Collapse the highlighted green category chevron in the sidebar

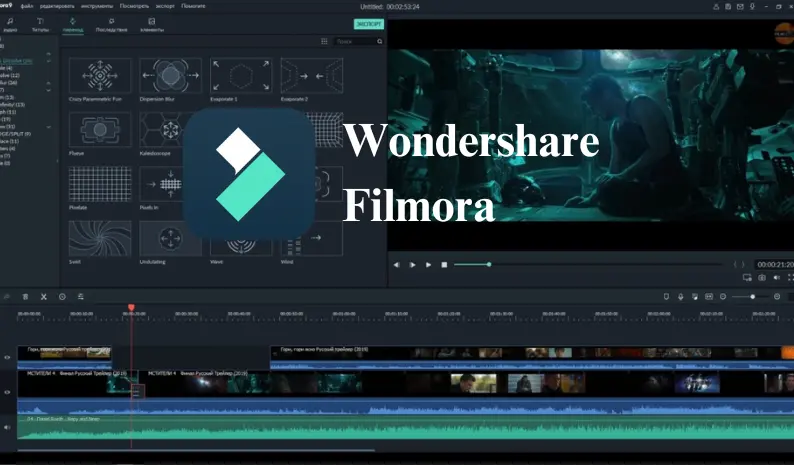[x=49, y=61]
